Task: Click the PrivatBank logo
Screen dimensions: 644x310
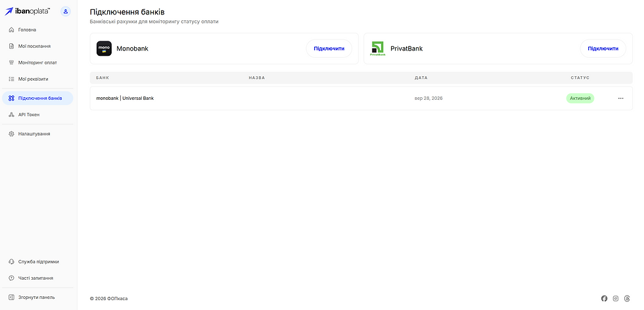Action: pos(378,49)
